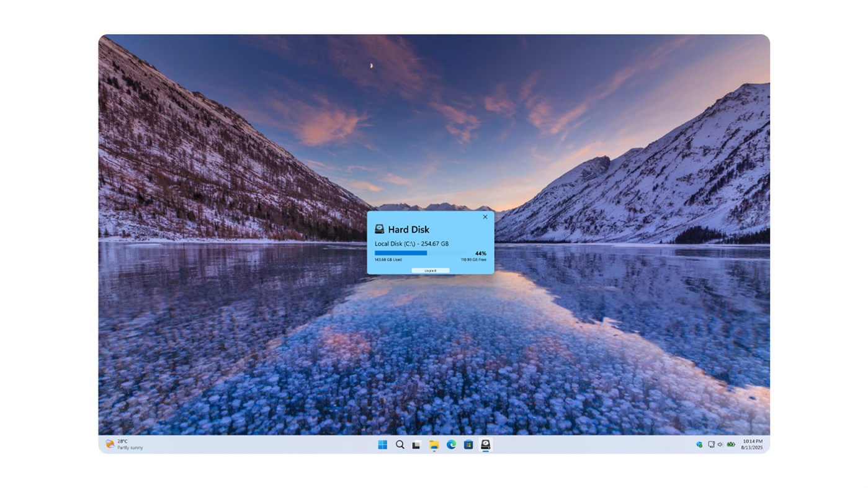Open OneDrive icon in the system tray
This screenshot has height=488, width=868.
tap(699, 444)
